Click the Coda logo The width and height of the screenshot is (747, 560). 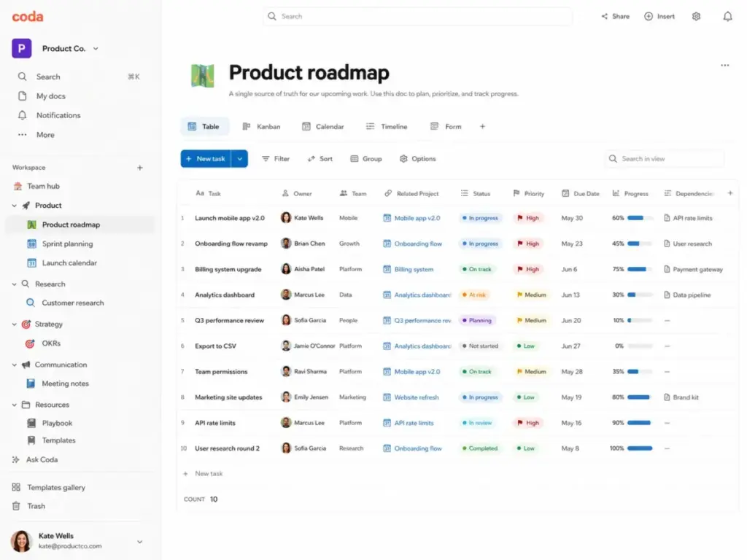tap(28, 17)
